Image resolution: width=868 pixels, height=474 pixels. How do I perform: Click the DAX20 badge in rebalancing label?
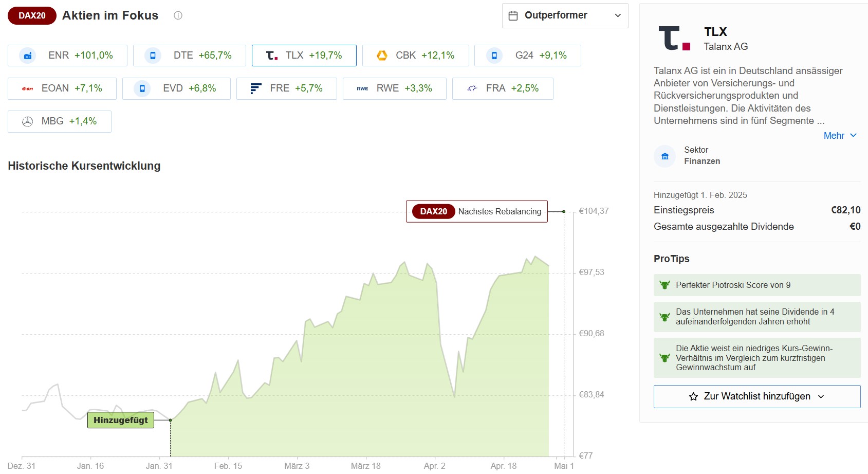tap(433, 211)
